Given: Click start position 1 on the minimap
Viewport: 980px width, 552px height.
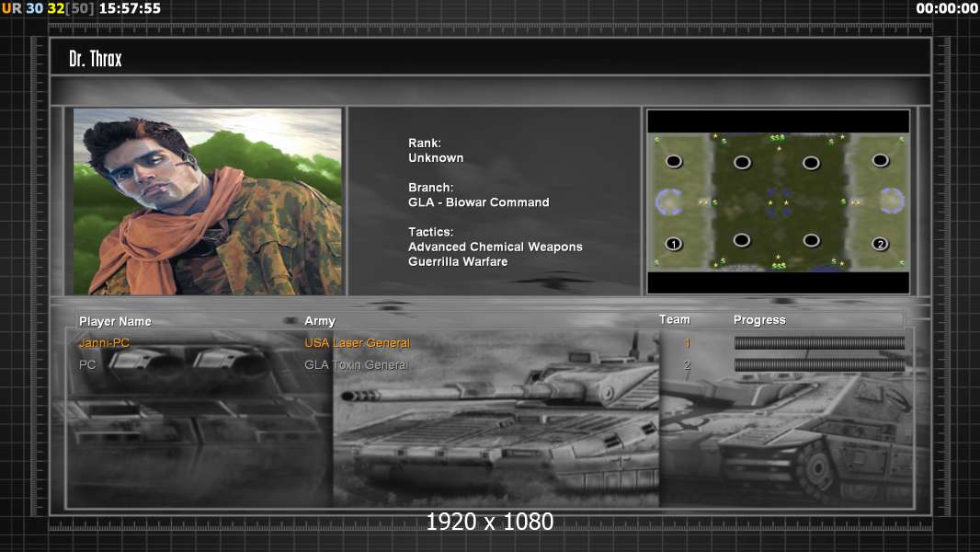Looking at the screenshot, I should pos(673,244).
